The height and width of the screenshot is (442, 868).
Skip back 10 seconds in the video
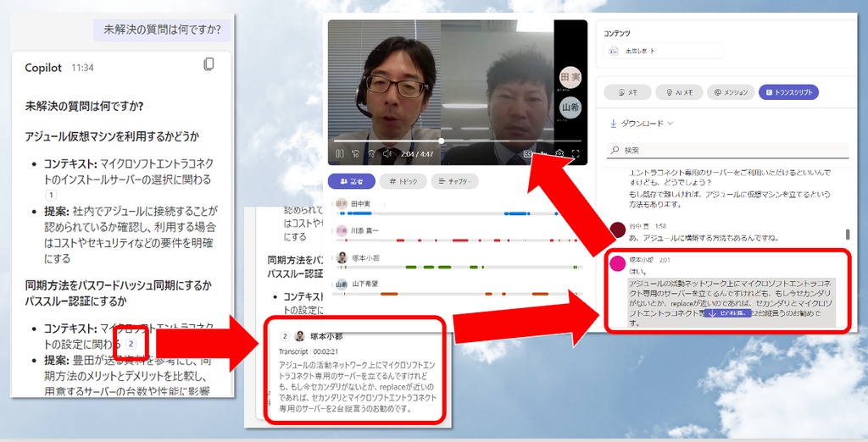click(355, 154)
